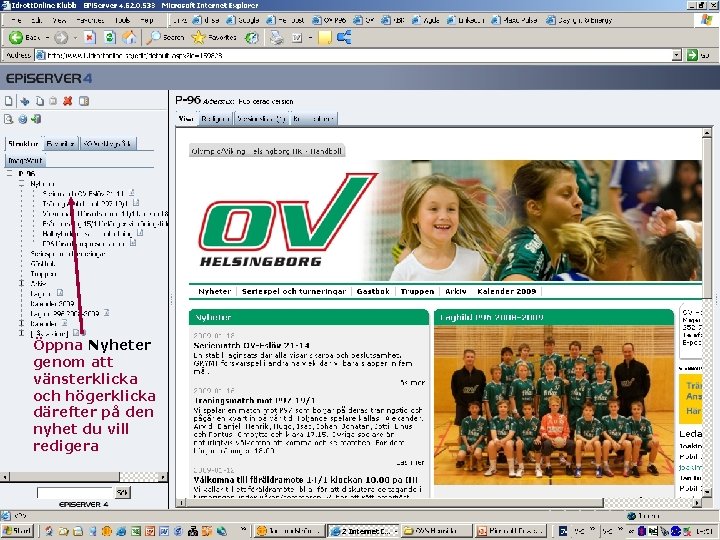Click the blue Messenger toolbar icon
720x540 pixels.
pyautogui.click(x=344, y=38)
